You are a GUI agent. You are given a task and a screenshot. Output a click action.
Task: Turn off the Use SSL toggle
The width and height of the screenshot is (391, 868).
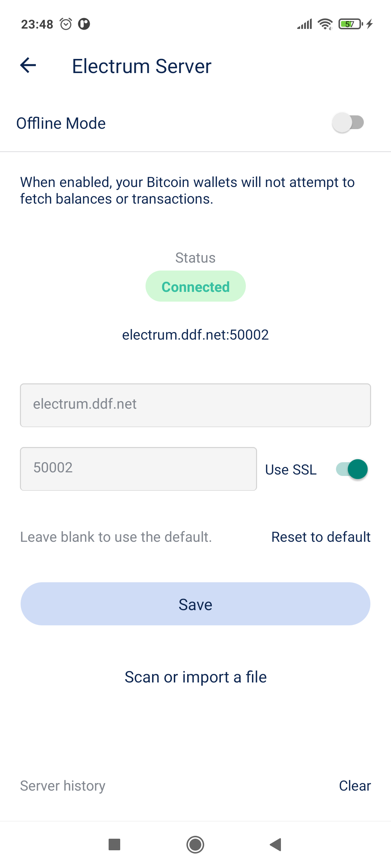(x=352, y=469)
